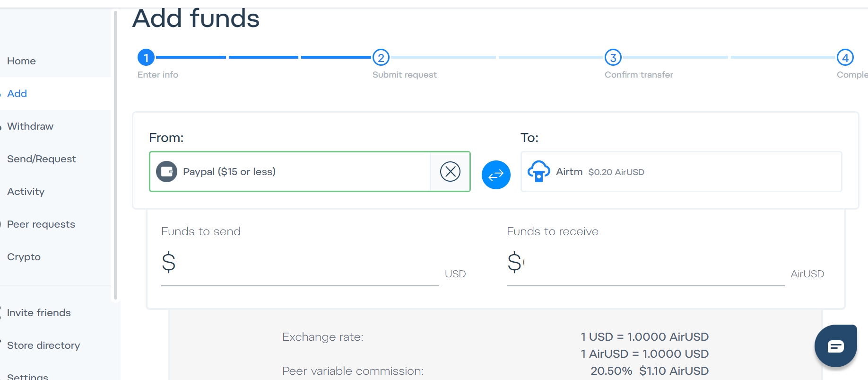
Task: Click step 2 Submit request circle
Action: click(381, 58)
